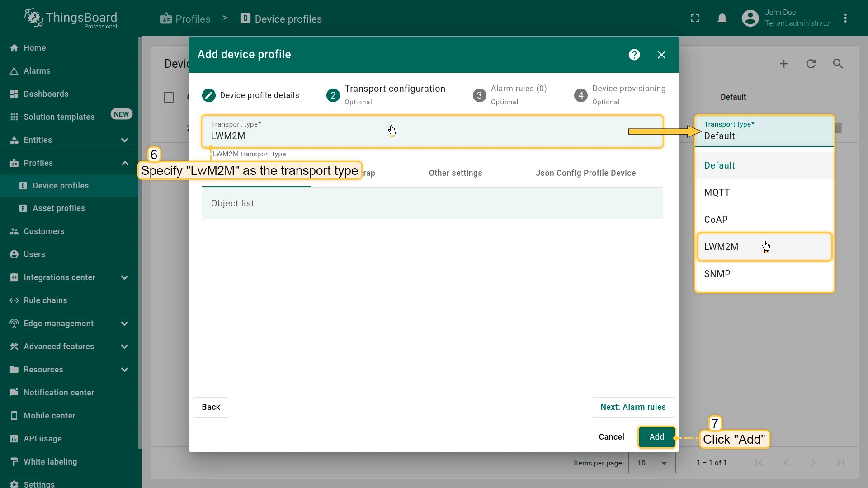Click the Add button
Screen dimensions: 868x488
656,437
